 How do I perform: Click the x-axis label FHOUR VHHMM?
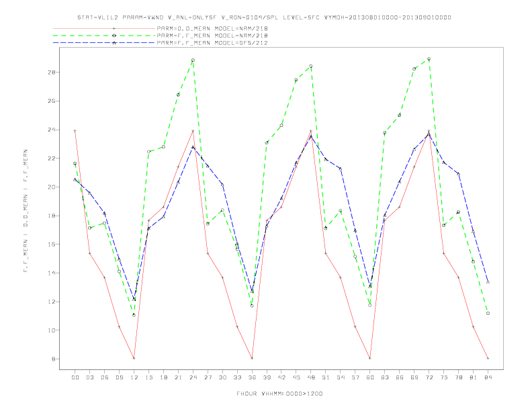pyautogui.click(x=279, y=394)
